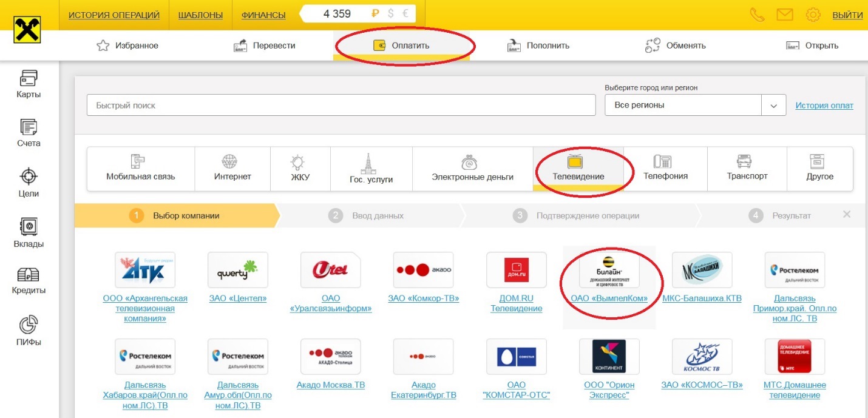Open Вклады in the sidebar
The width and height of the screenshot is (868, 418).
point(29,233)
